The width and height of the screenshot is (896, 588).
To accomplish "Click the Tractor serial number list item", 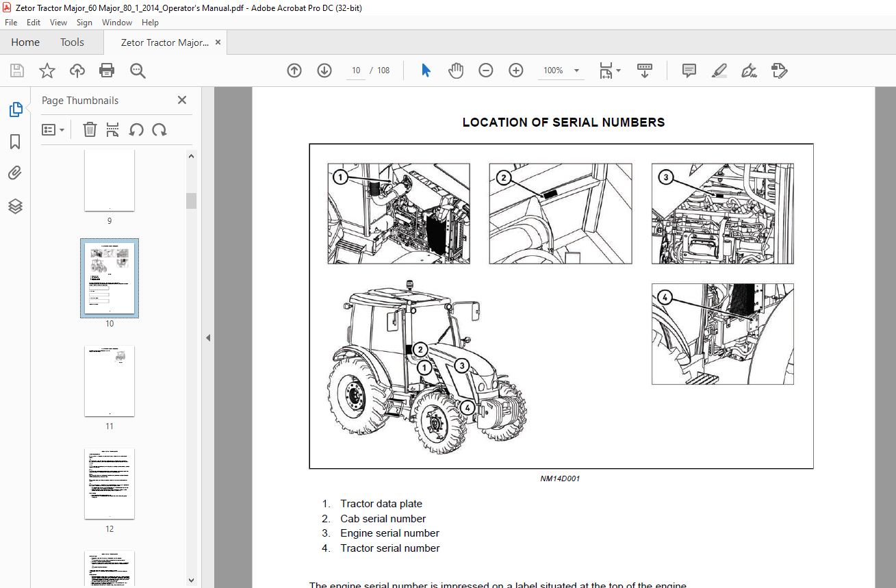I will click(390, 548).
